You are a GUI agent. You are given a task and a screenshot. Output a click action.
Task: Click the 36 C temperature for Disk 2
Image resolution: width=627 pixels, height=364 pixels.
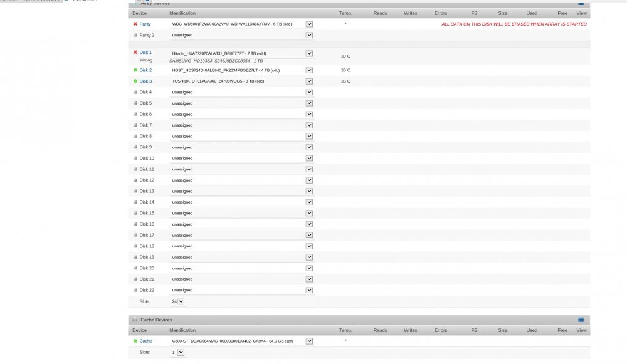tap(345, 70)
